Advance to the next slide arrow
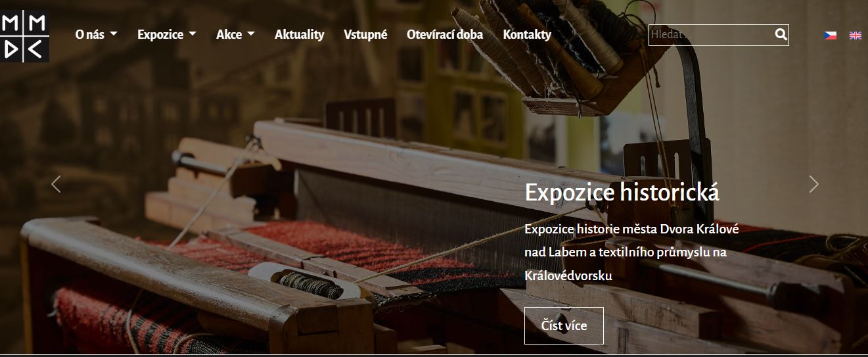Screen dimensions: 868x357 [813, 184]
